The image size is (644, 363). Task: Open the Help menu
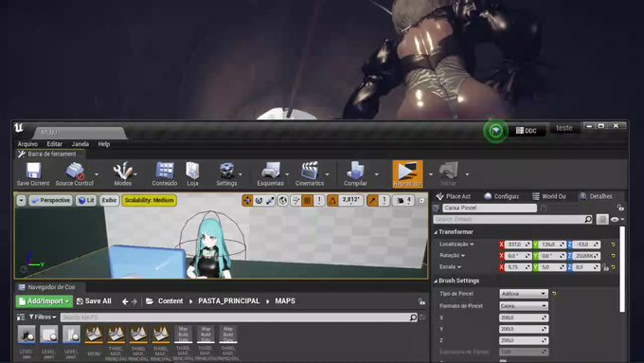(104, 144)
